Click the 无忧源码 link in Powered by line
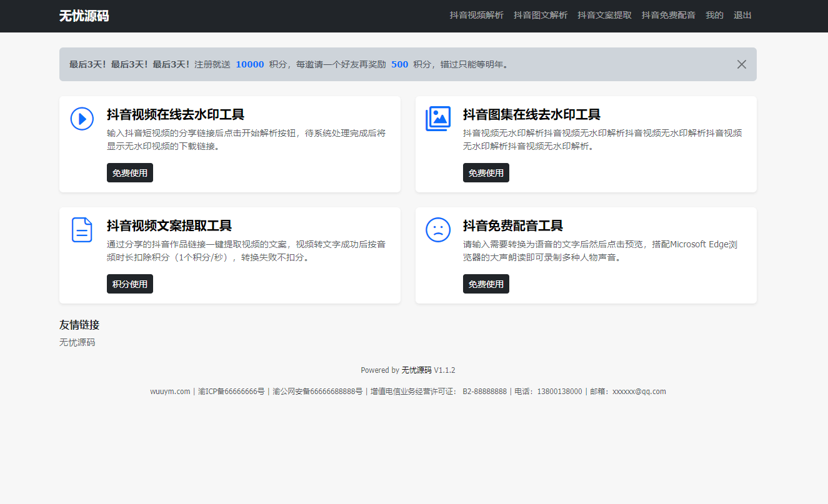The height and width of the screenshot is (504, 828). click(x=417, y=370)
